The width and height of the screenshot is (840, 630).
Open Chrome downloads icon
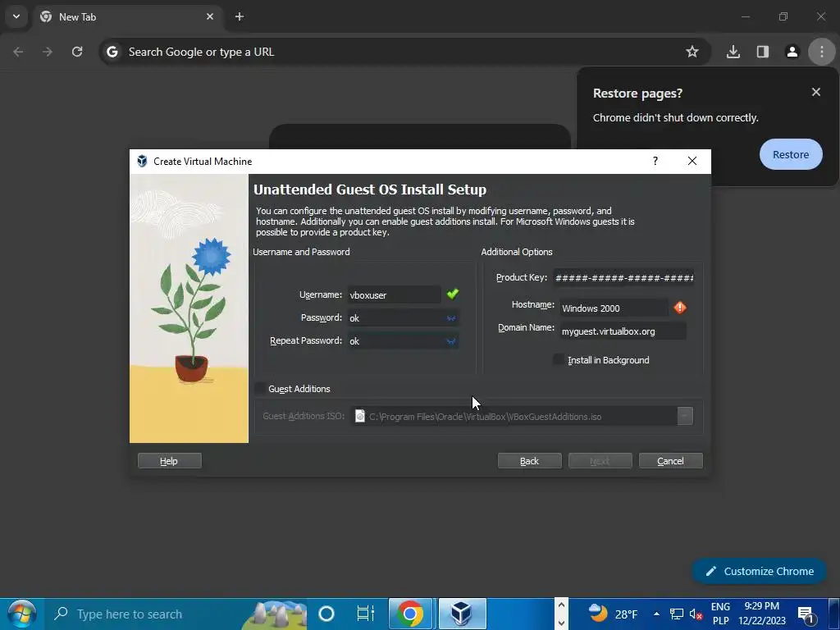733,52
